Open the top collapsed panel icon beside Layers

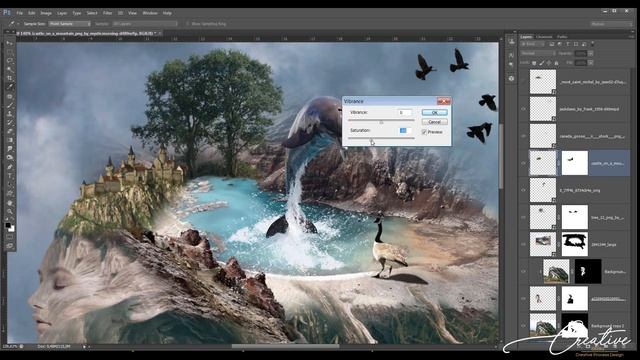[x=511, y=42]
